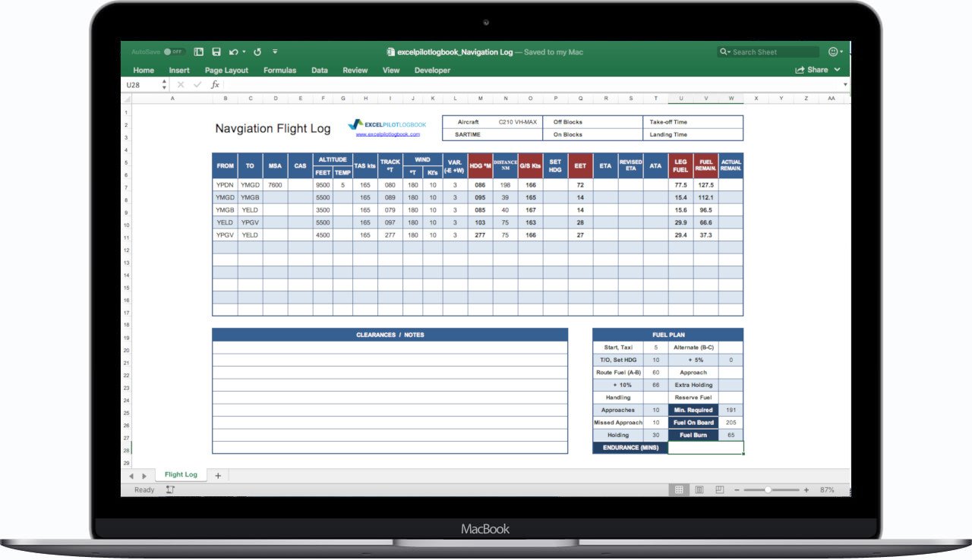Screen dimensions: 972x560
Task: Open the undo history dropdown arrow
Action: (x=244, y=52)
